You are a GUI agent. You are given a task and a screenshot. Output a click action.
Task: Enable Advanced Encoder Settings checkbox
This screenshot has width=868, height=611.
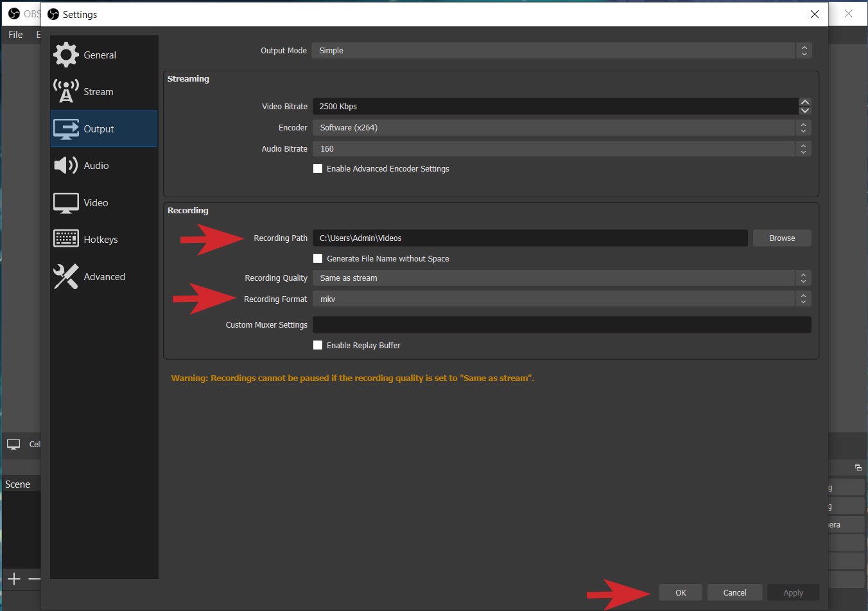pyautogui.click(x=318, y=168)
